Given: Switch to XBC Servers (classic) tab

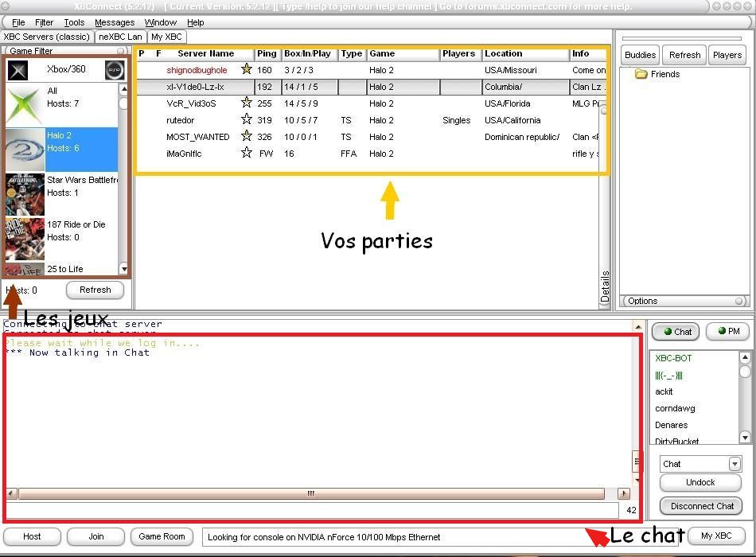Looking at the screenshot, I should tap(46, 37).
